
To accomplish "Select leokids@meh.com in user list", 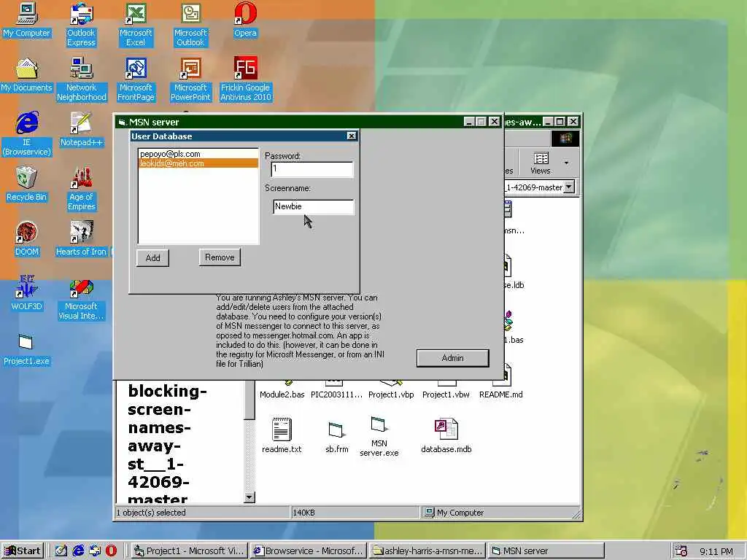I will (x=198, y=163).
